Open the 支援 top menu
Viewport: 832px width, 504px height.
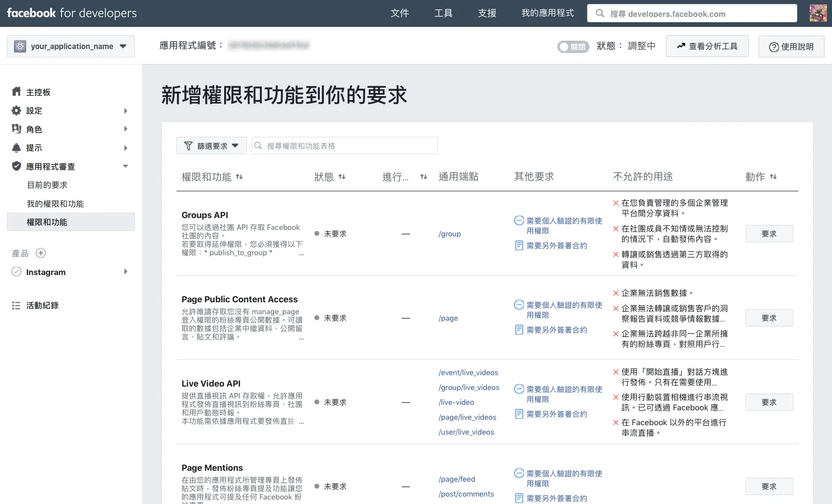(x=487, y=13)
